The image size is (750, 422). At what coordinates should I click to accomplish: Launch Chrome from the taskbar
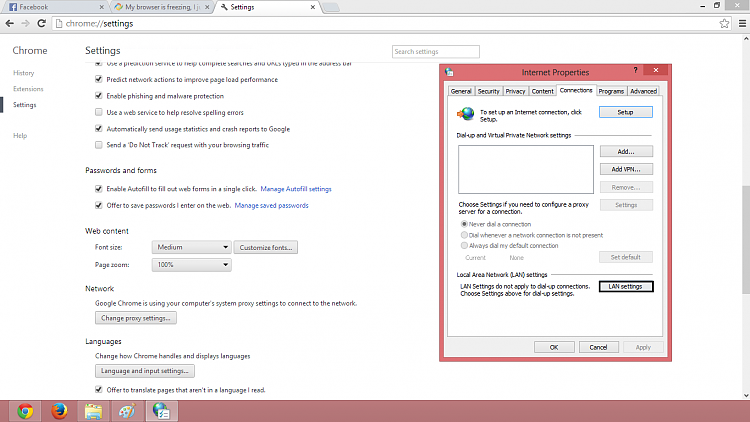click(25, 411)
